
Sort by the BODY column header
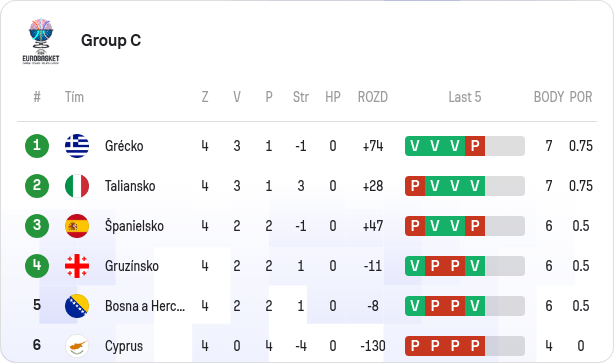click(549, 97)
